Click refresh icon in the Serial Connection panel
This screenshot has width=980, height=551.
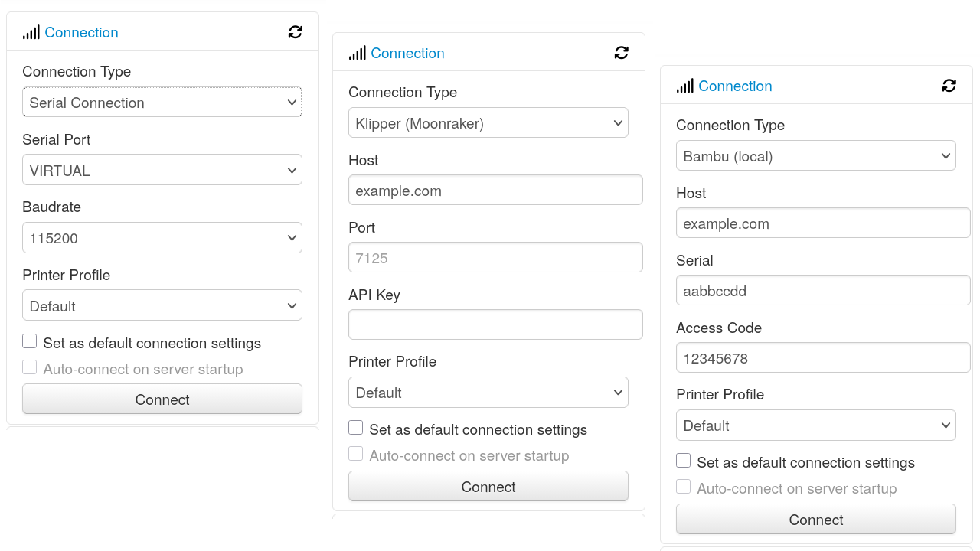pos(295,32)
